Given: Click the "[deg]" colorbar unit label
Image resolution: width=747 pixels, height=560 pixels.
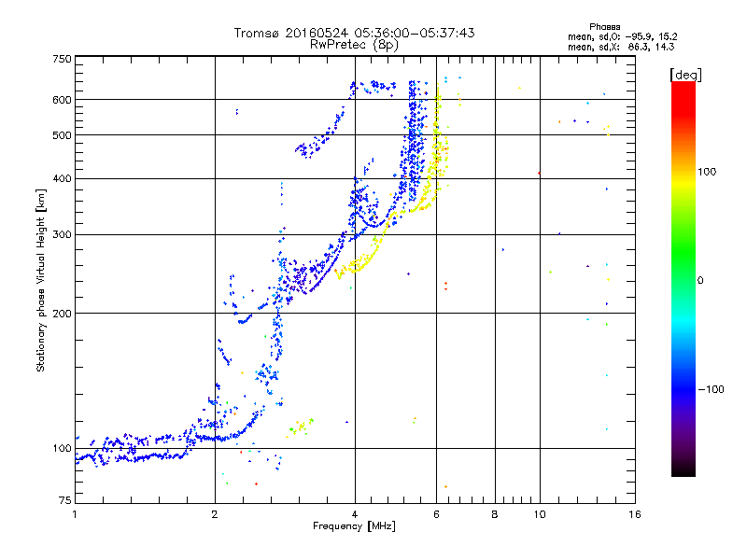Looking at the screenshot, I should point(685,75).
